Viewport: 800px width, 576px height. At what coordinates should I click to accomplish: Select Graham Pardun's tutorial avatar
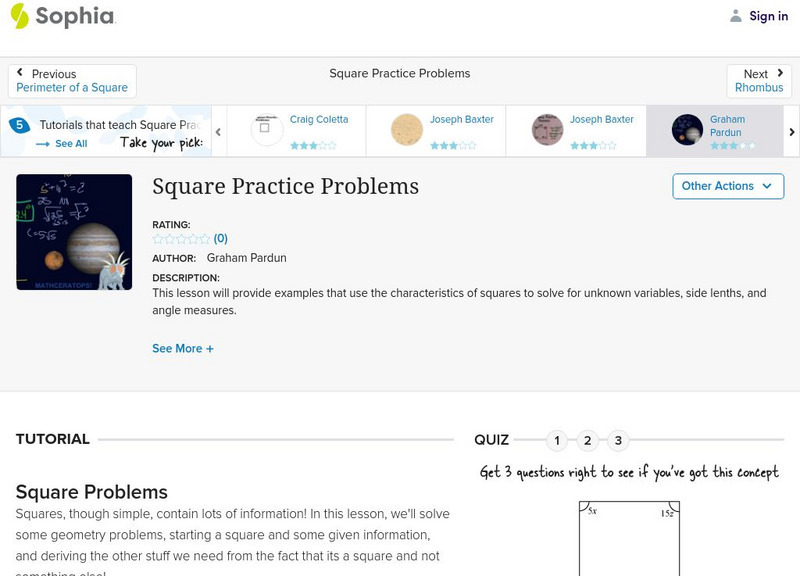[x=688, y=130]
